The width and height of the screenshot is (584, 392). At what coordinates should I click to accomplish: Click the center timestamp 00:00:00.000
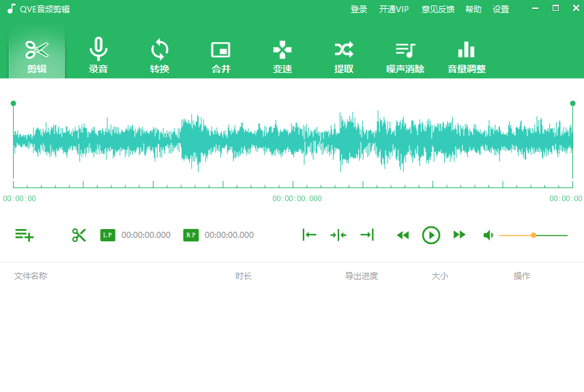click(297, 198)
